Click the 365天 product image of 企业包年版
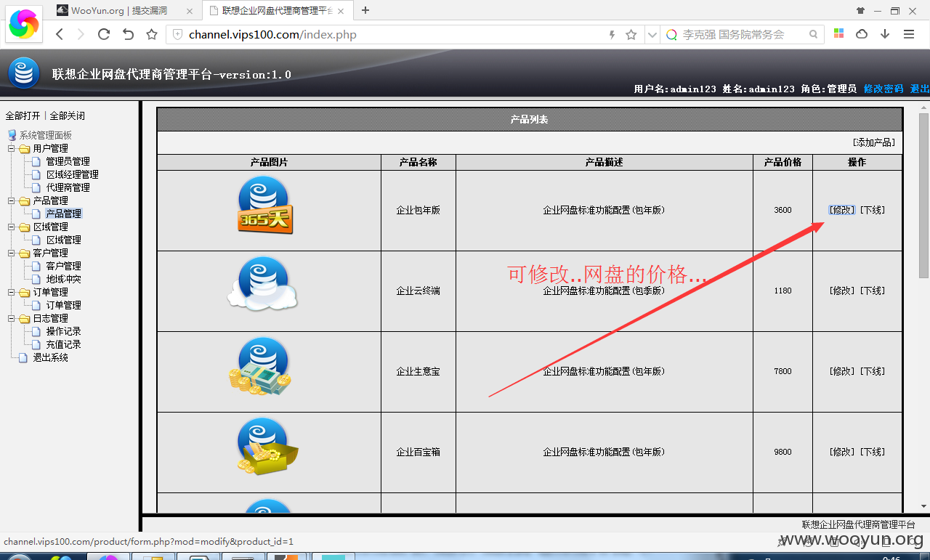Viewport: 930px width, 560px height. click(x=264, y=205)
